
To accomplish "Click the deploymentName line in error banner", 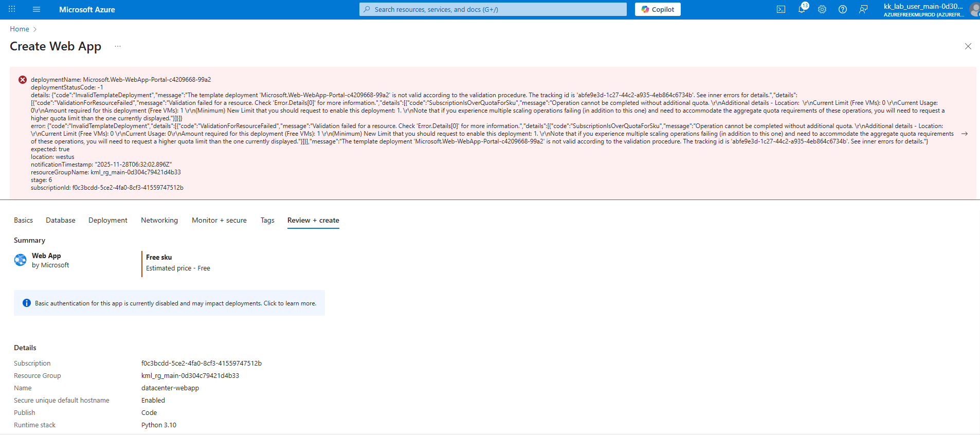I will point(121,80).
